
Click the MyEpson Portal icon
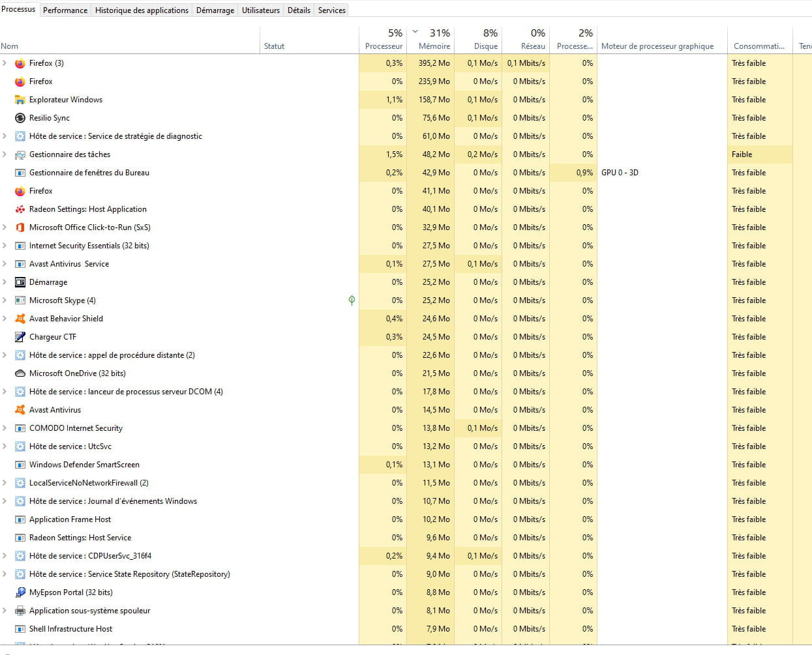point(20,592)
